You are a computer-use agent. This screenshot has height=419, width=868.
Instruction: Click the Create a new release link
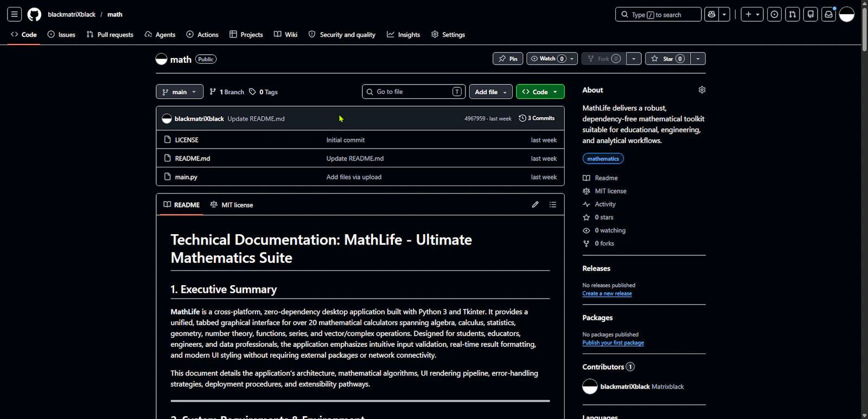607,293
